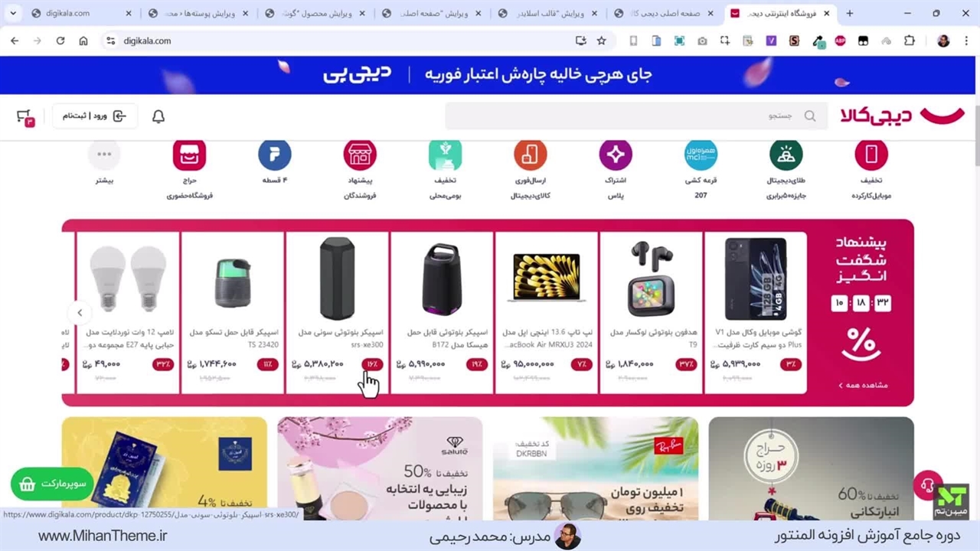Bookmark this page with the star icon
Screen dimensions: 980x551
[601, 41]
